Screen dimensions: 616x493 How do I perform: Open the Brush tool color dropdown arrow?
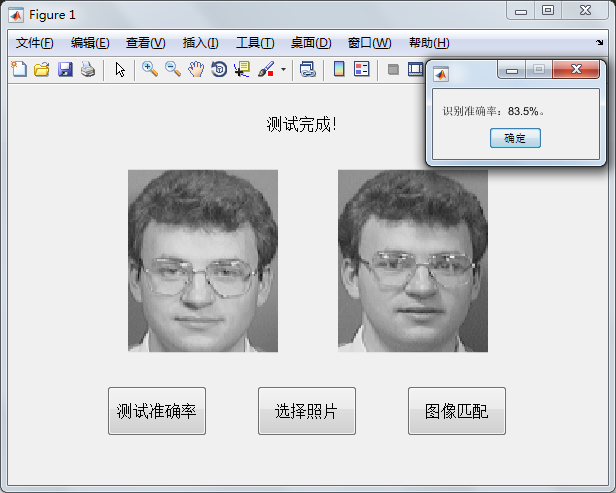point(283,70)
